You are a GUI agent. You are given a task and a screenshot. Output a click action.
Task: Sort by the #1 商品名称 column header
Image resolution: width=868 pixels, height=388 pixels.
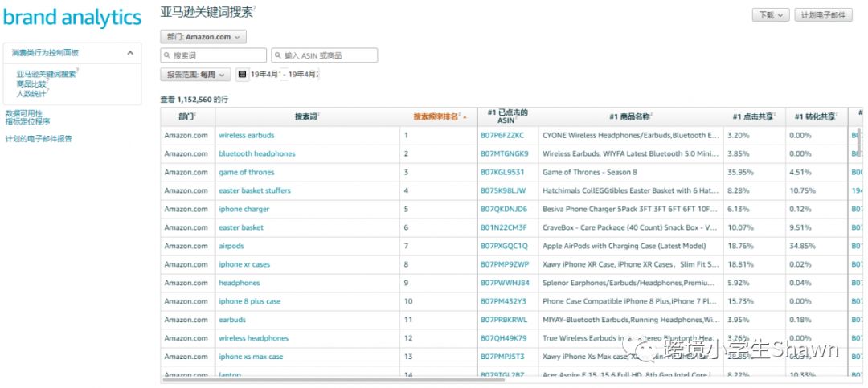(631, 116)
